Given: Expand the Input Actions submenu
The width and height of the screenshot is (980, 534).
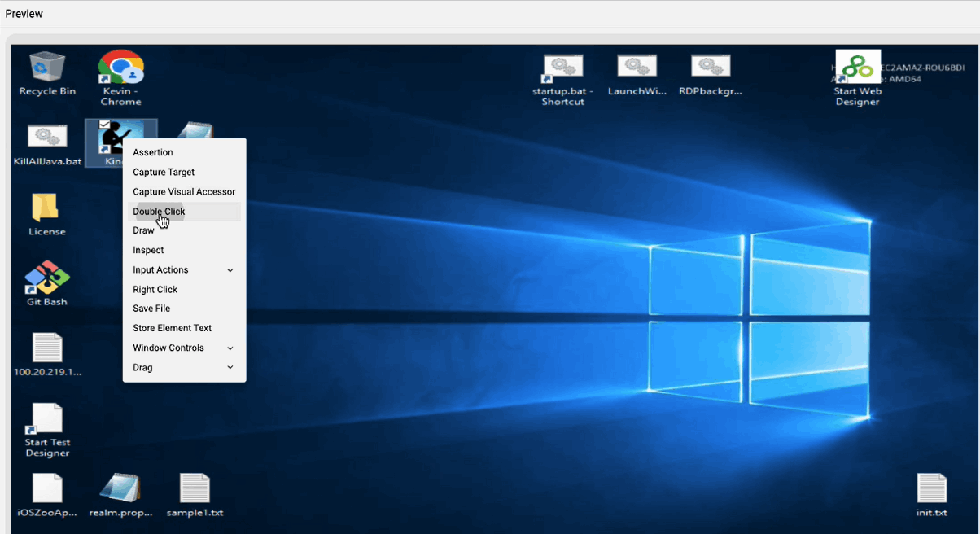Looking at the screenshot, I should [230, 270].
